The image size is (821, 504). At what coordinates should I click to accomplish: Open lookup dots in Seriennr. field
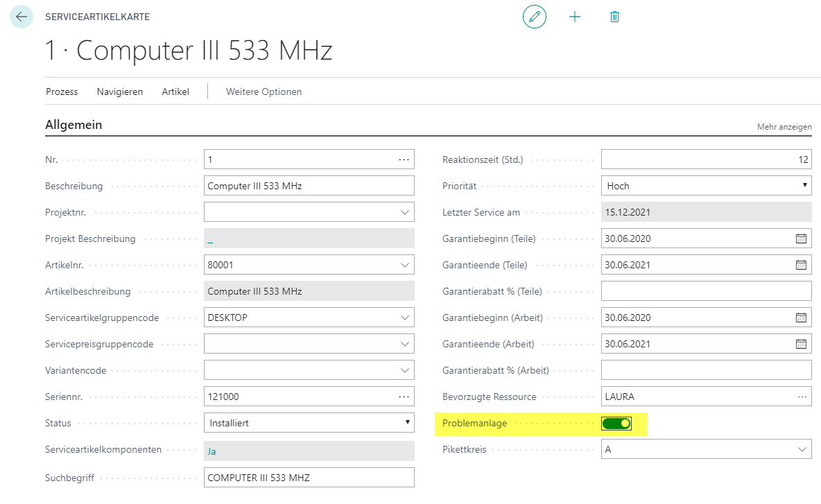404,397
